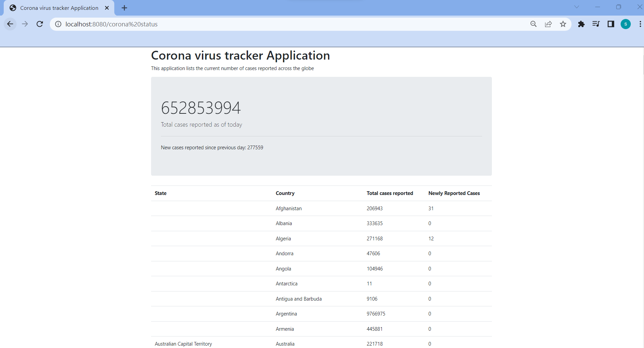Click New cases reported since previous day text
Viewport: 644px width, 348px height.
(x=212, y=148)
